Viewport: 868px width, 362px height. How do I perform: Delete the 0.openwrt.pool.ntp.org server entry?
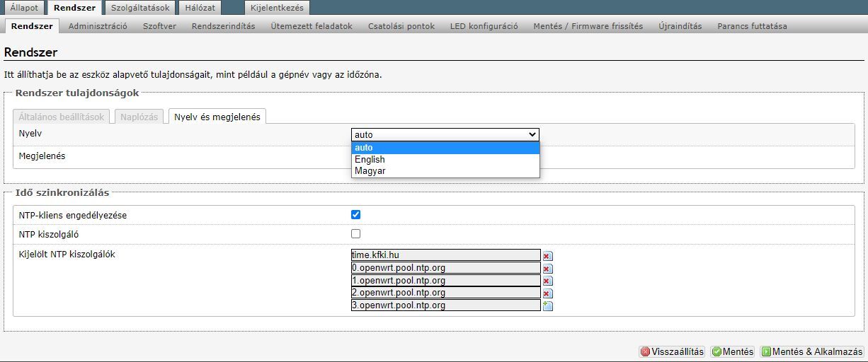click(547, 269)
